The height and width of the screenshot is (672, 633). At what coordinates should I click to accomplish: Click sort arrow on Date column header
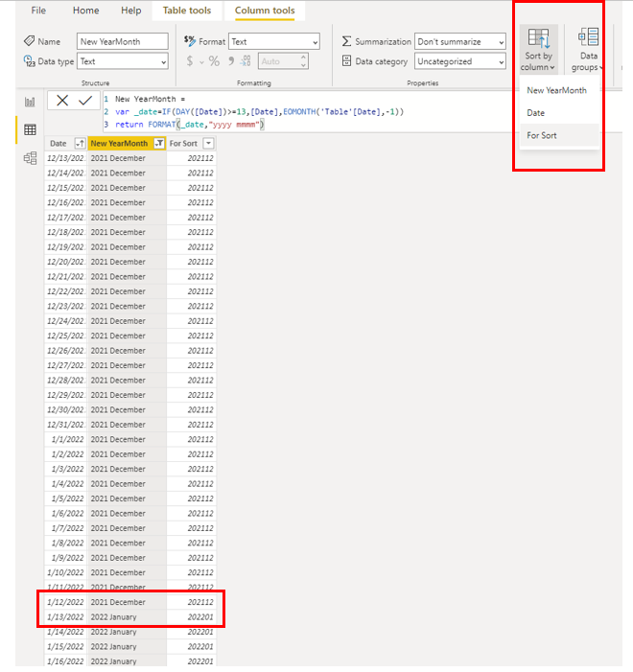coord(80,144)
